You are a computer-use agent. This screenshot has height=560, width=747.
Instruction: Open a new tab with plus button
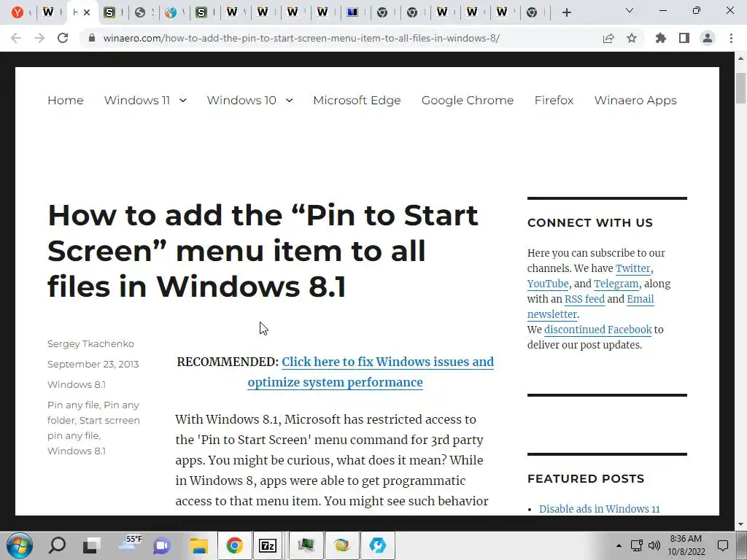pyautogui.click(x=566, y=12)
